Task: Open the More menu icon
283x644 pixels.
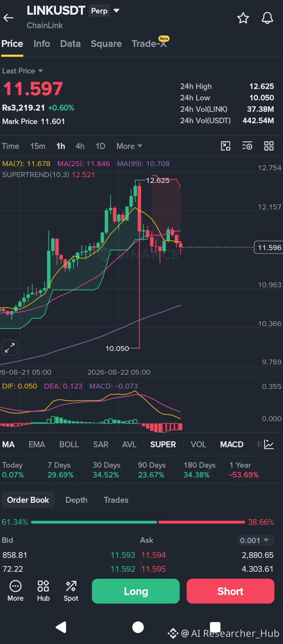Action: (16, 591)
